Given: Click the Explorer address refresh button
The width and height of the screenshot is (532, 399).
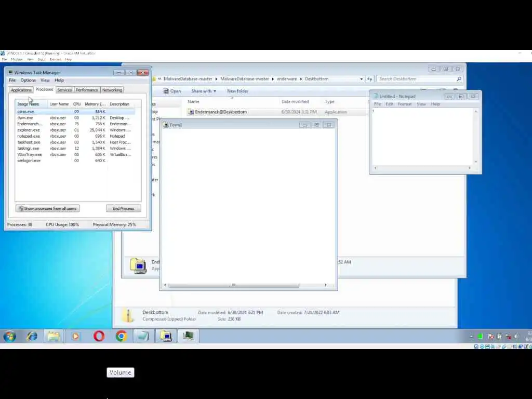Looking at the screenshot, I should click(x=369, y=79).
